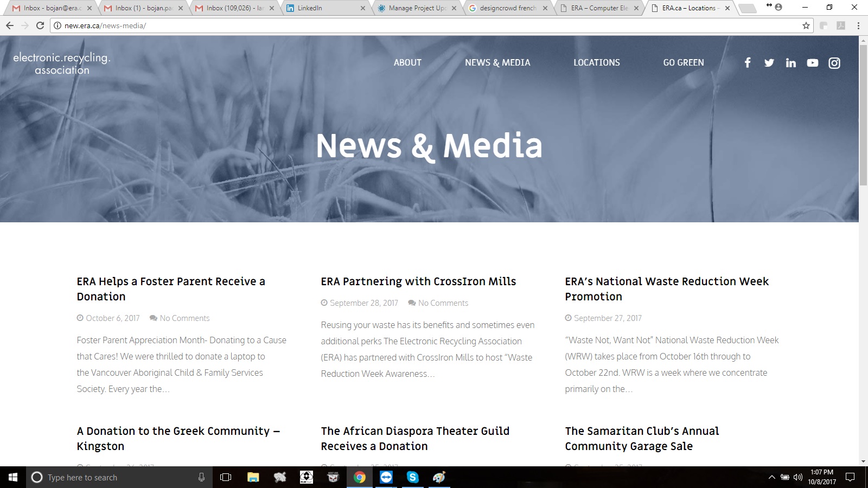Open the LOCATIONS navigation menu

[596, 63]
